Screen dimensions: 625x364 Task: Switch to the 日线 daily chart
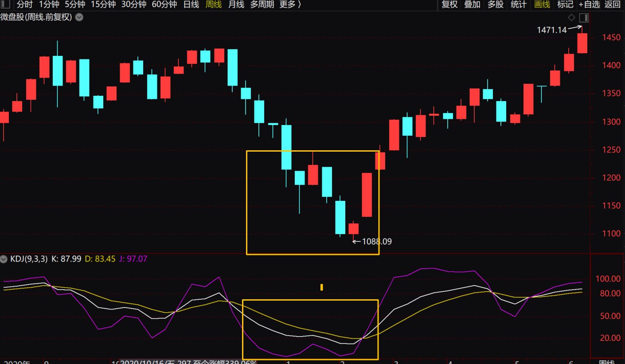coord(191,4)
